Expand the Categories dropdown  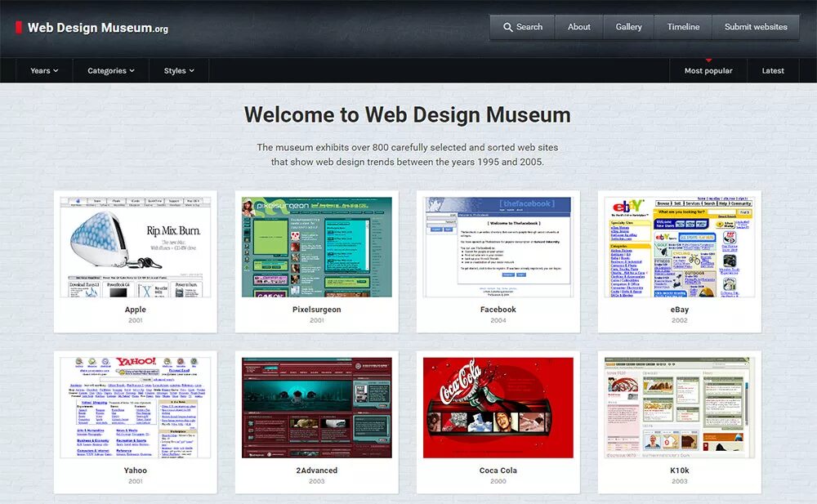111,71
